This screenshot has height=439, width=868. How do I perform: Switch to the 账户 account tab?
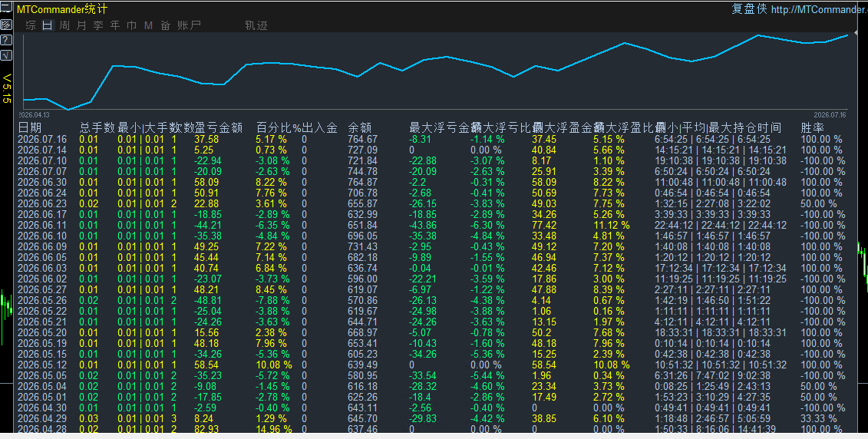point(189,25)
